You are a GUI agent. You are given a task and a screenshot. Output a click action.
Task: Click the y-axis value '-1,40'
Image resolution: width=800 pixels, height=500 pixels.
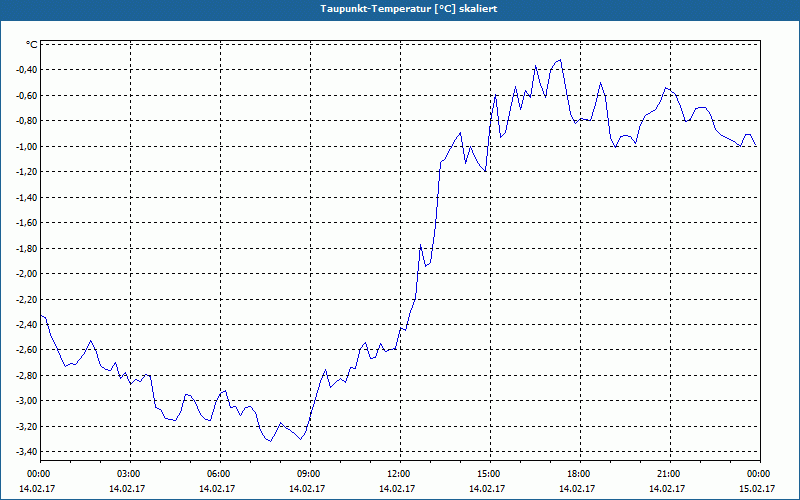point(28,197)
